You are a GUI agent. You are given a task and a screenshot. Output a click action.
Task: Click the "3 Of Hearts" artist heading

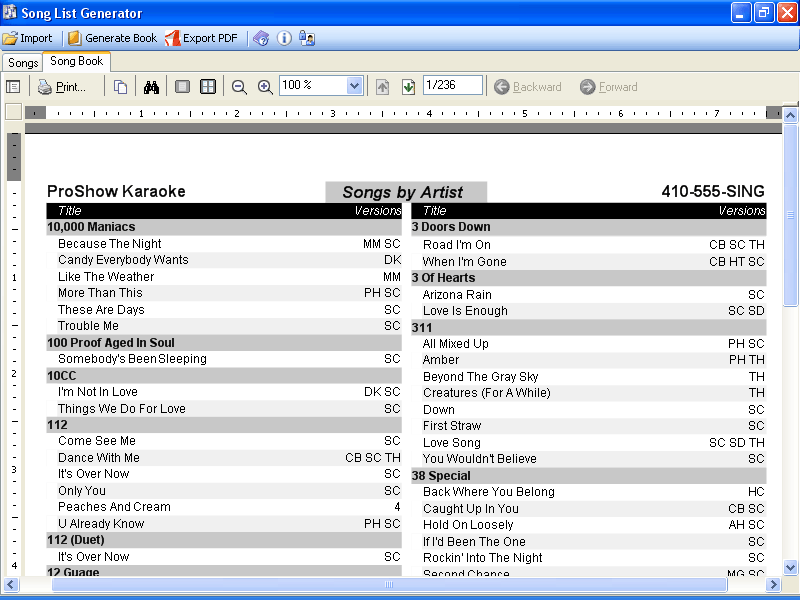(443, 278)
